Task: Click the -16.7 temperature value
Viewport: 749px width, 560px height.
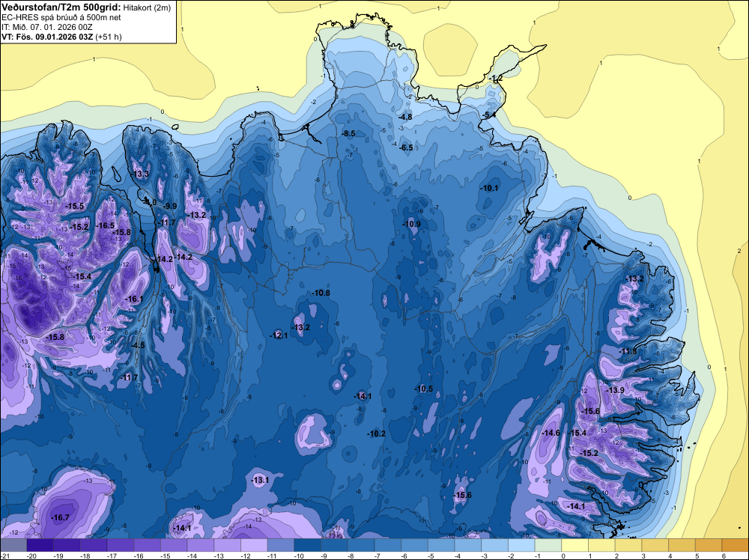Action: (x=60, y=517)
